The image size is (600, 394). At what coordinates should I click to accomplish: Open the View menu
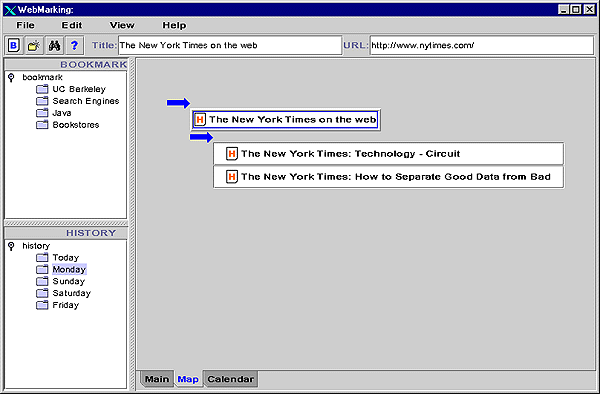tap(122, 25)
